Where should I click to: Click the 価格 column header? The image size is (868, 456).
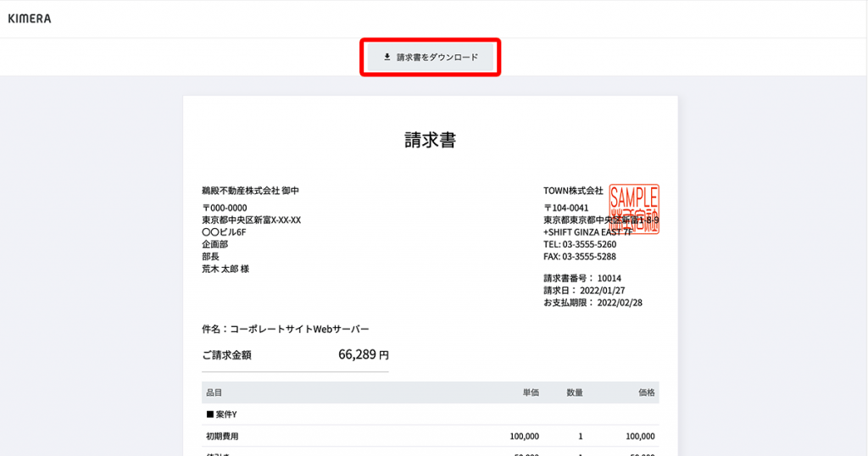[x=646, y=392]
